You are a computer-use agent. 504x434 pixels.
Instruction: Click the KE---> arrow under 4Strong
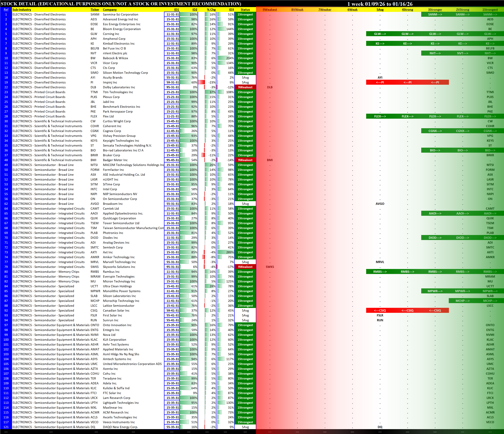[407, 44]
